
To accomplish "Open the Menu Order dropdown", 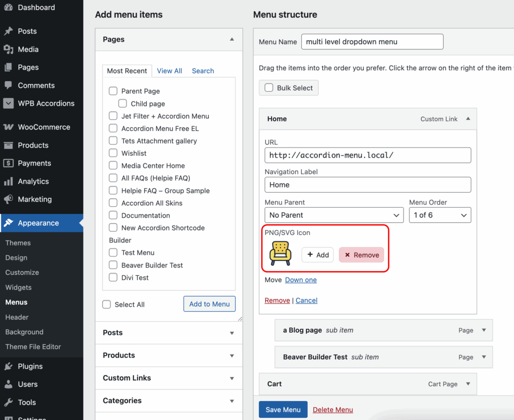I will pyautogui.click(x=440, y=215).
